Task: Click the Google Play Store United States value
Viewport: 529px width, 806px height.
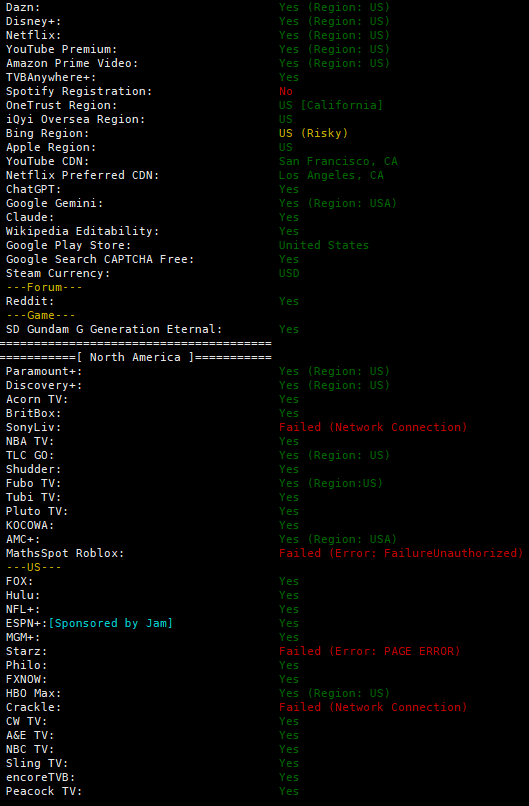Action: tap(324, 246)
